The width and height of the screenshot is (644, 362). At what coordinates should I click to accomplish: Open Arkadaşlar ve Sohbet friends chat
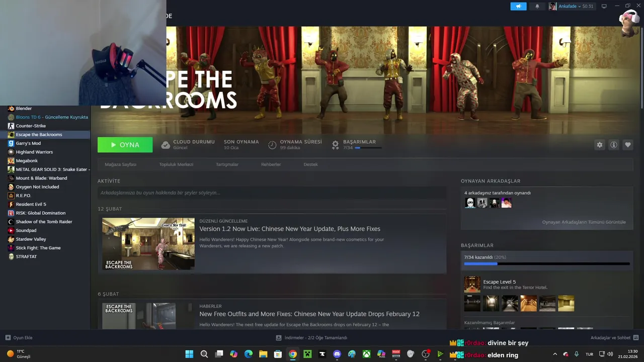click(x=614, y=338)
